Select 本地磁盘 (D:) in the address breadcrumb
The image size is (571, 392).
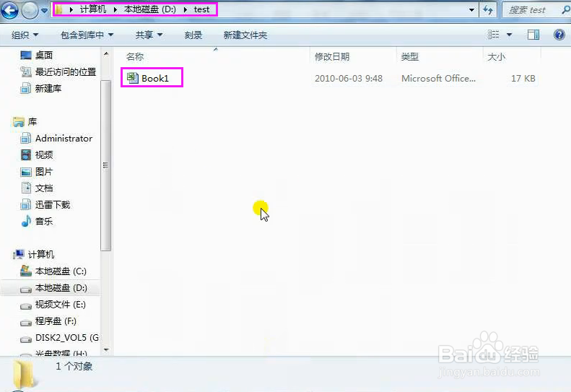coord(150,9)
